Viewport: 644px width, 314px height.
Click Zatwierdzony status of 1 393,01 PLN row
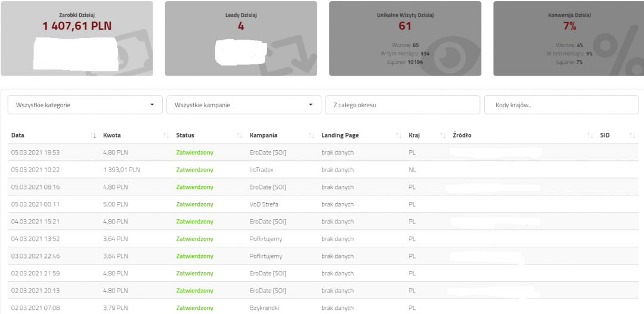point(194,170)
